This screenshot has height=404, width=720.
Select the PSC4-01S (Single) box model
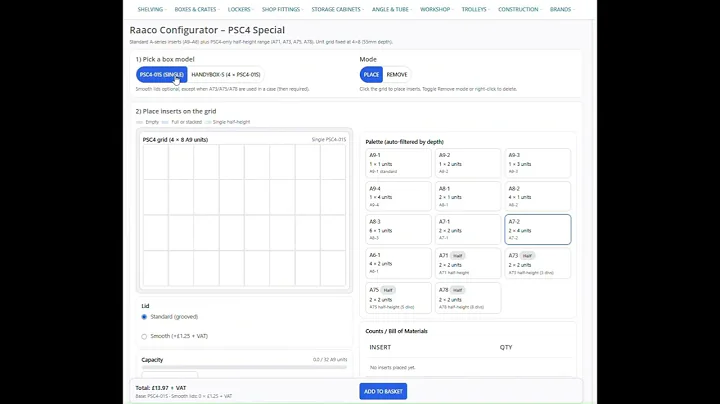tap(161, 74)
